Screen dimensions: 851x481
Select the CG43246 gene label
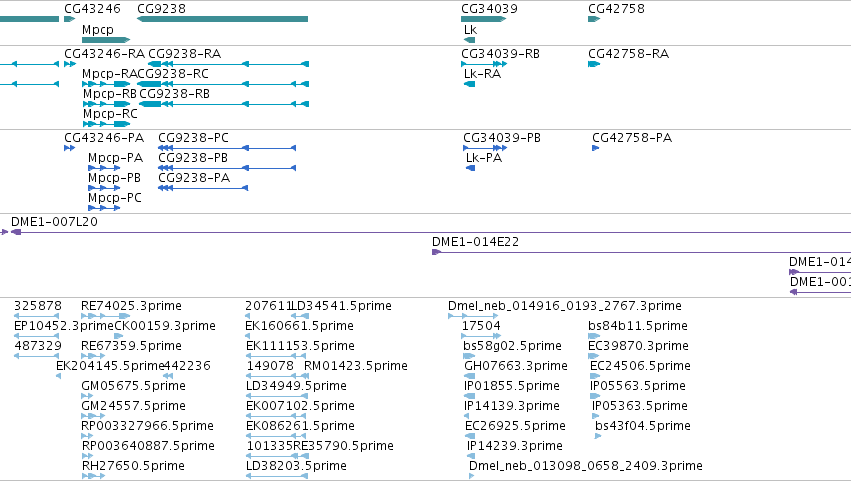[92, 9]
